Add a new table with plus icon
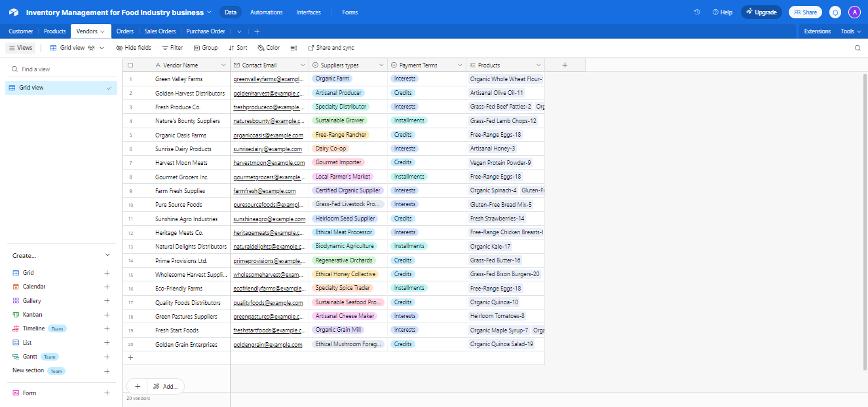 (x=257, y=31)
